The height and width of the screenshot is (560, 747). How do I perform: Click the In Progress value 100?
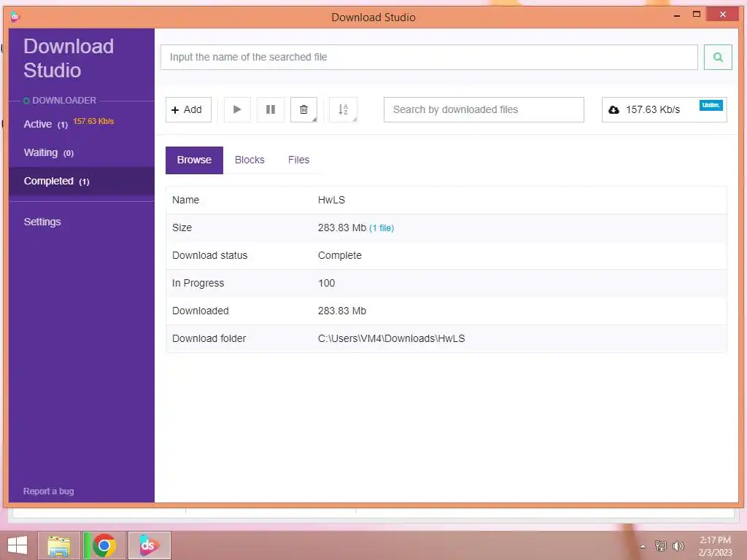click(326, 284)
